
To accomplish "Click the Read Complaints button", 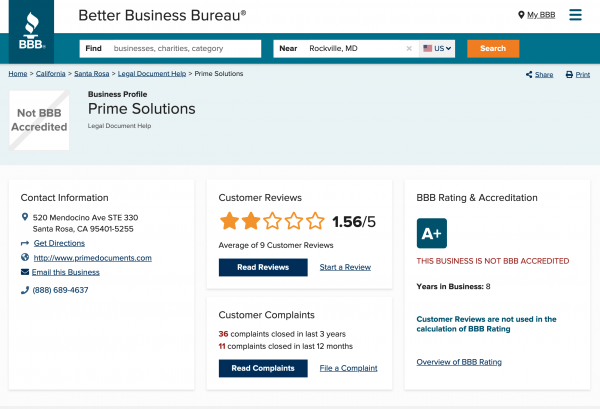I will [x=263, y=368].
